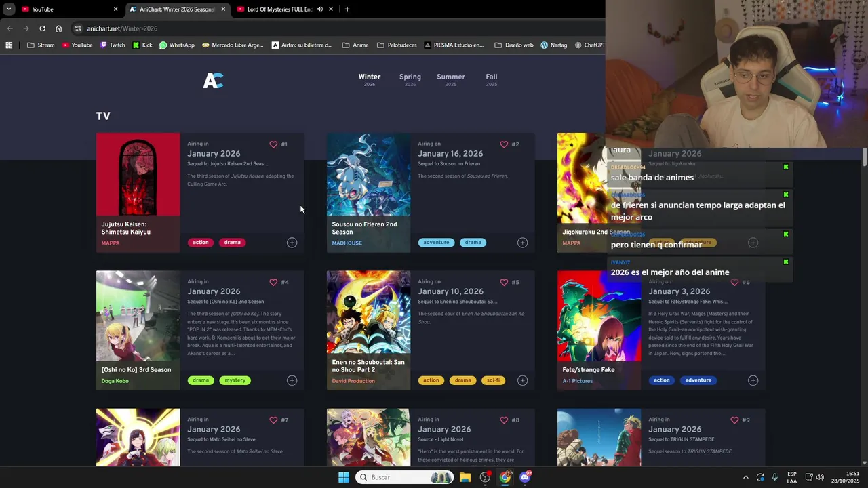Switch to Summer 2025 season
Screen dimensions: 868x488
[451, 79]
